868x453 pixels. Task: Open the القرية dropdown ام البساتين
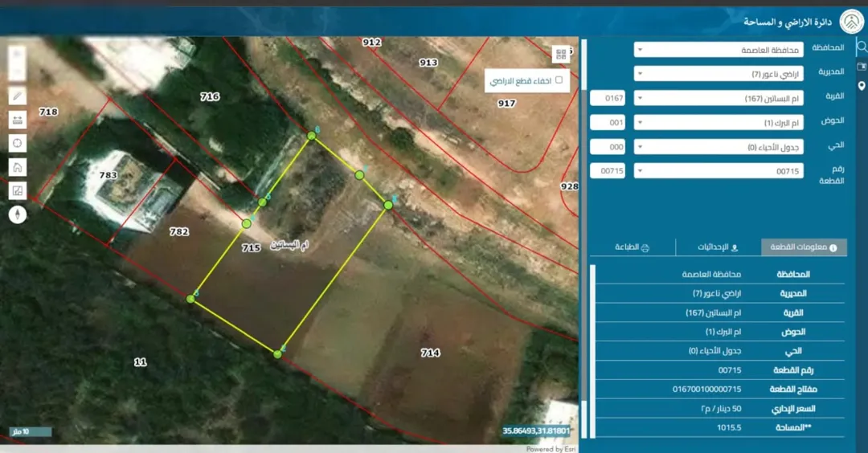click(x=719, y=99)
